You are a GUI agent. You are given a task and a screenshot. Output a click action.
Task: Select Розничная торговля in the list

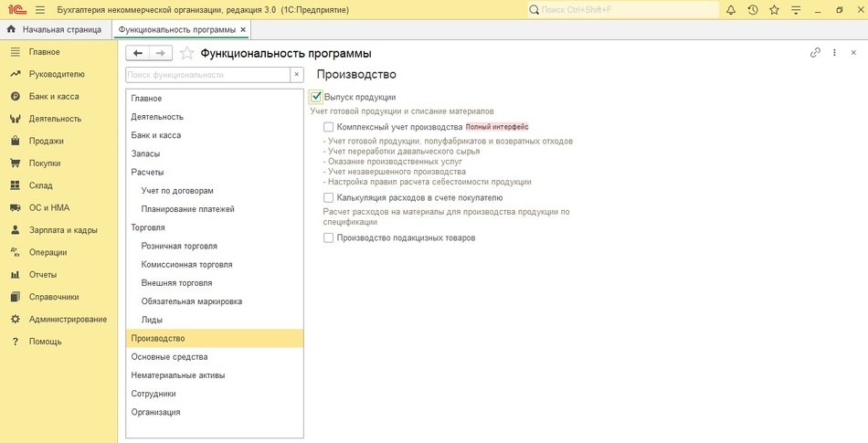(179, 246)
